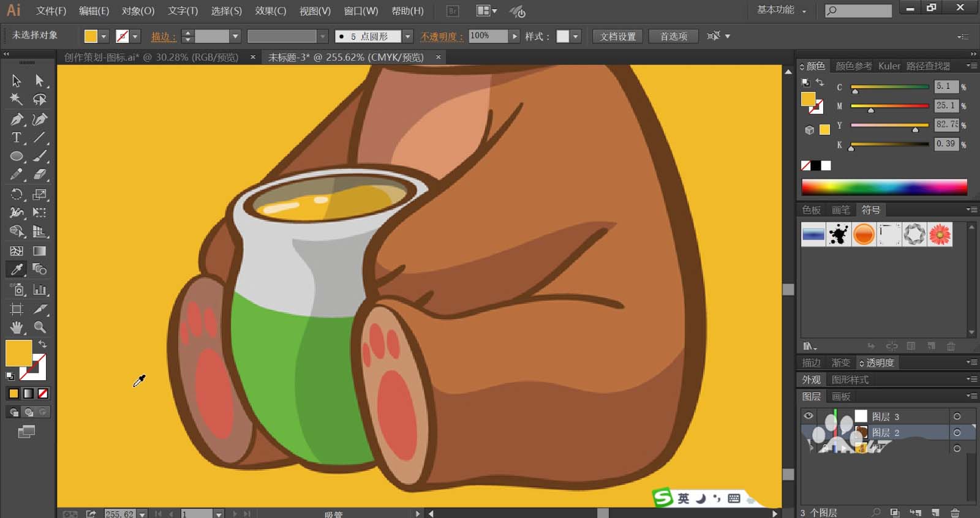Click target circle of 图层 3
Image resolution: width=980 pixels, height=518 pixels.
tap(957, 416)
